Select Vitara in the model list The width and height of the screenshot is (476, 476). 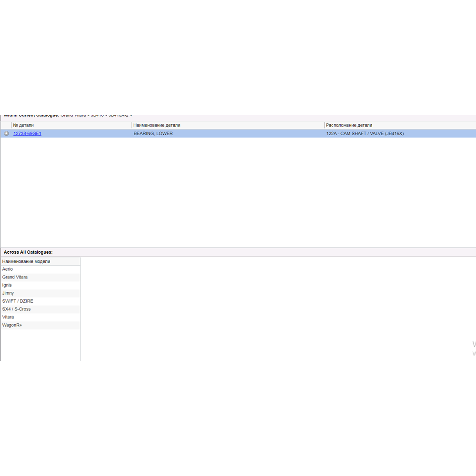click(x=8, y=317)
